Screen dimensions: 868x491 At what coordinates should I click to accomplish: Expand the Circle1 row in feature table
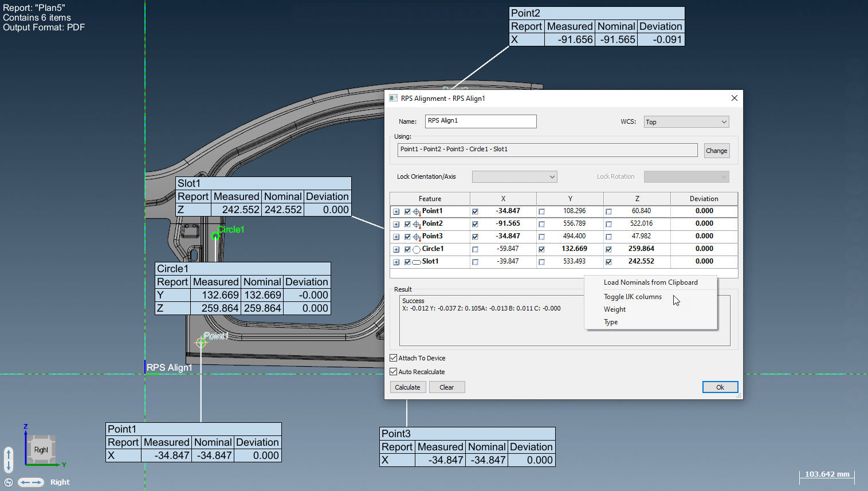[396, 249]
